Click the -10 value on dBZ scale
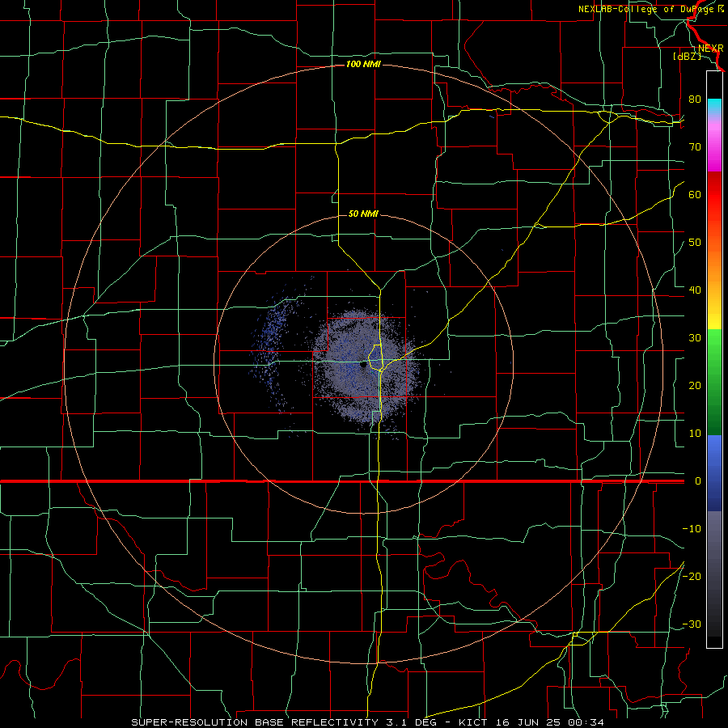 point(692,529)
